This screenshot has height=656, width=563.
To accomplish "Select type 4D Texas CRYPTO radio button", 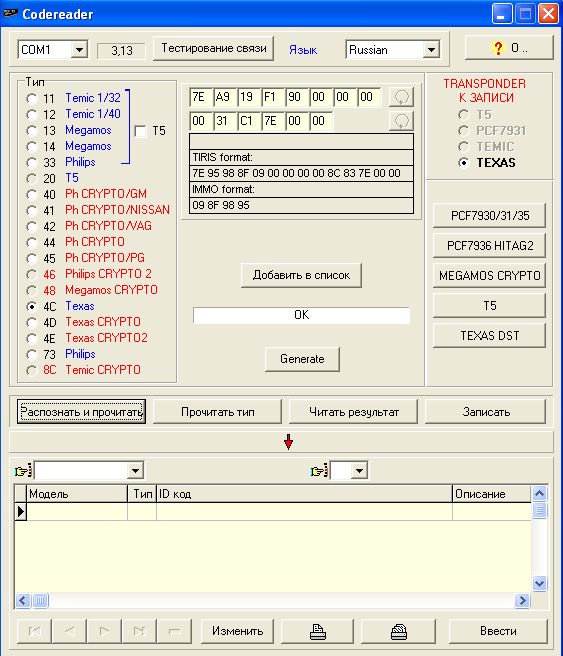I will click(x=31, y=323).
